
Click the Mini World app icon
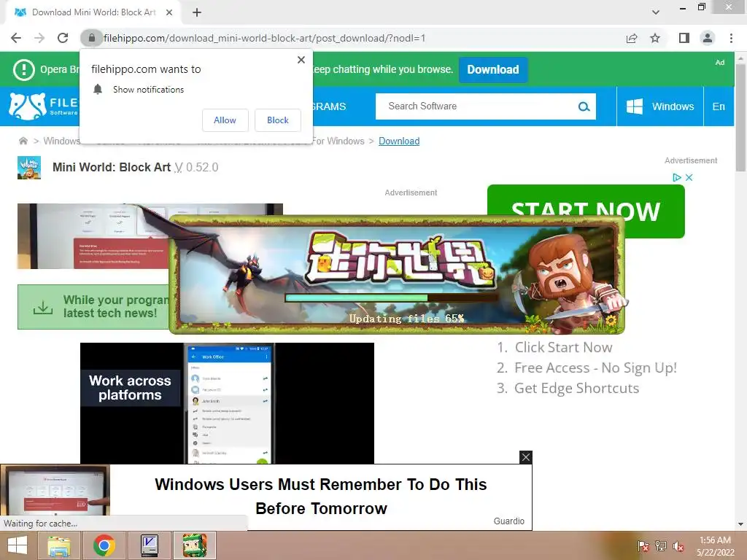pos(29,168)
